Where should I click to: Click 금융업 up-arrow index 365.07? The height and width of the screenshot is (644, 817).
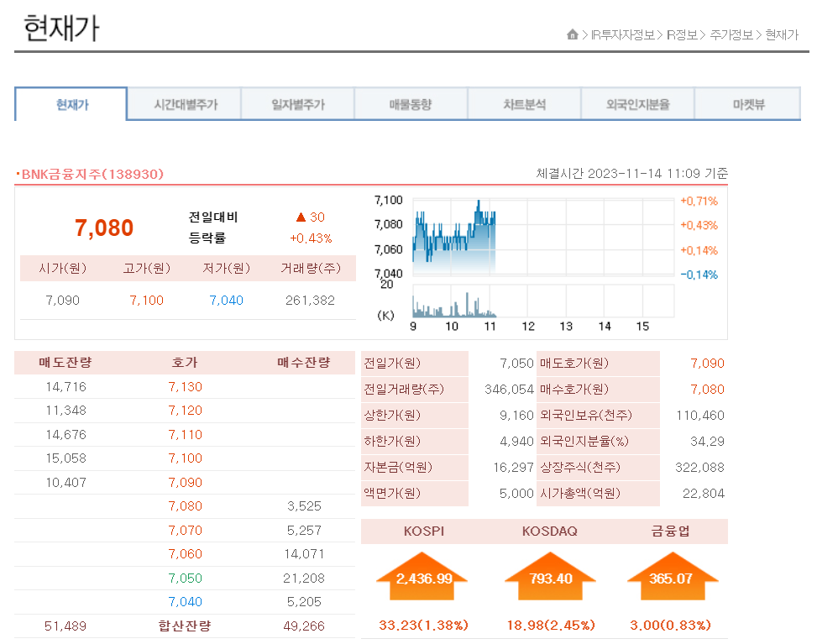point(672,578)
